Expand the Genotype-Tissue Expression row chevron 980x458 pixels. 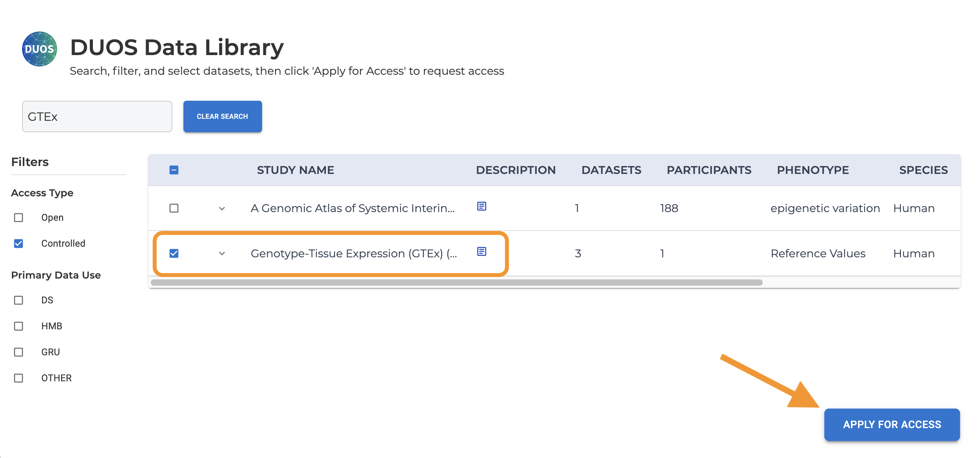(x=222, y=254)
